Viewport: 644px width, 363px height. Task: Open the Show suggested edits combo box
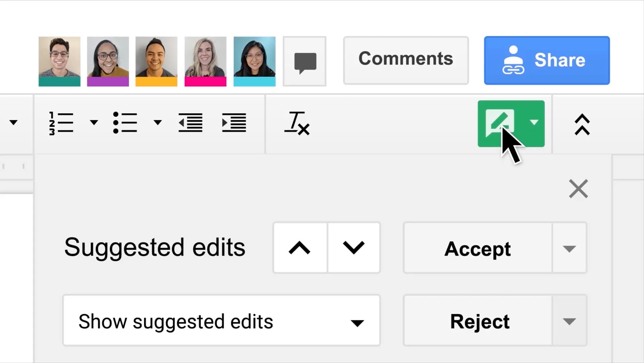[221, 321]
